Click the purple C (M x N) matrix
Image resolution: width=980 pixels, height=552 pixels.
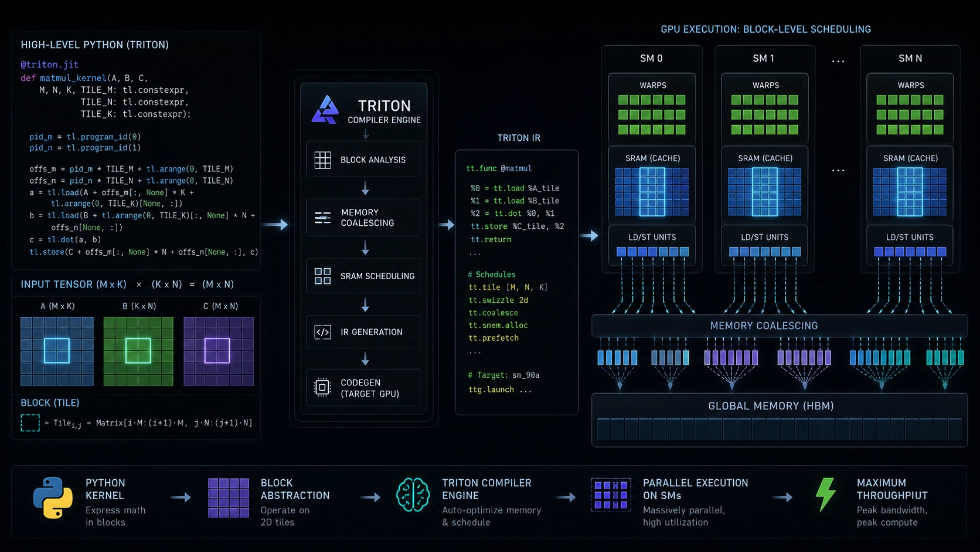pos(219,351)
